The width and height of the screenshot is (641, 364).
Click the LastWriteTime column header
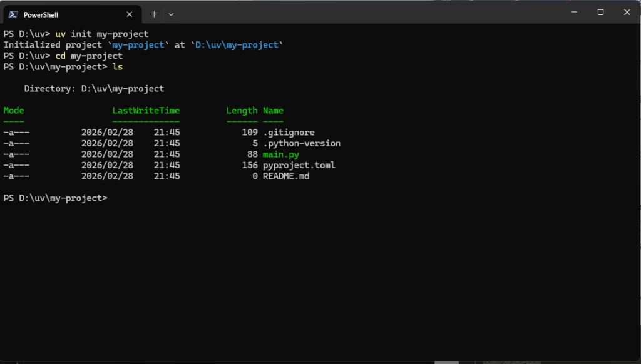(x=146, y=111)
